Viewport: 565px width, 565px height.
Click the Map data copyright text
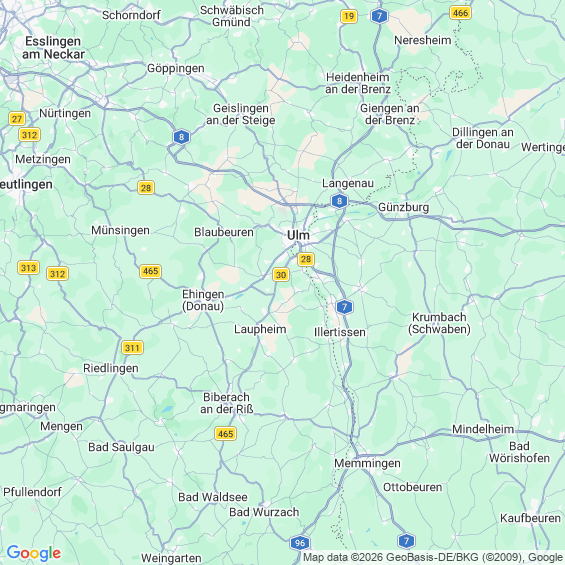[433, 557]
